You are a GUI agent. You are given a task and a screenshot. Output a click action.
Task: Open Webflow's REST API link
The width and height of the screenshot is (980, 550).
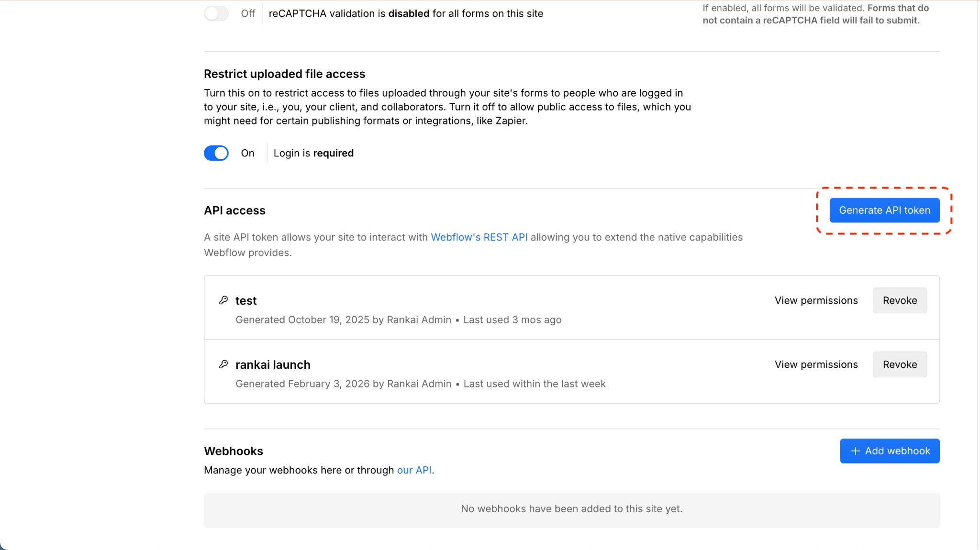(x=479, y=237)
